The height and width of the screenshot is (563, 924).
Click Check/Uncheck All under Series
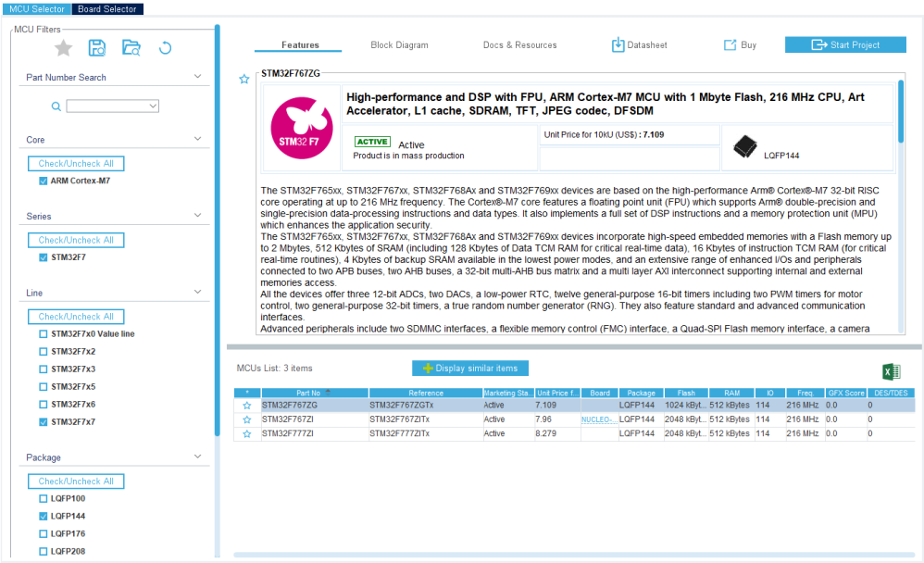click(76, 240)
